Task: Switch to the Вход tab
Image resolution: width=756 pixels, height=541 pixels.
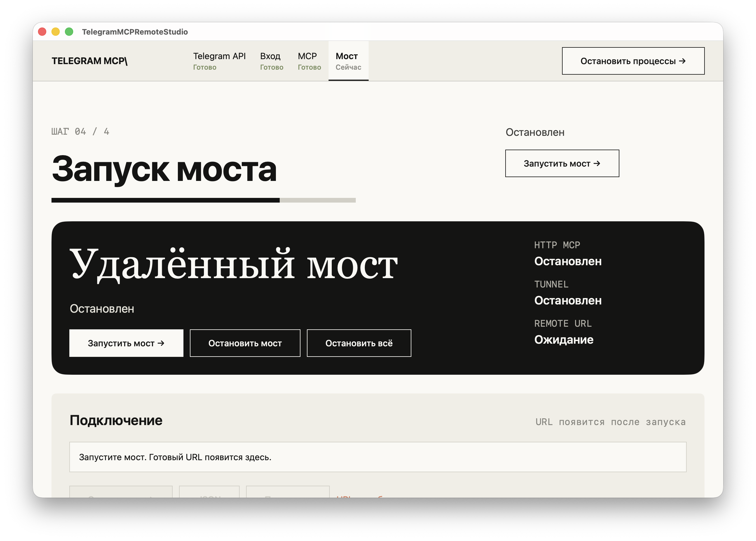Action: 271,61
